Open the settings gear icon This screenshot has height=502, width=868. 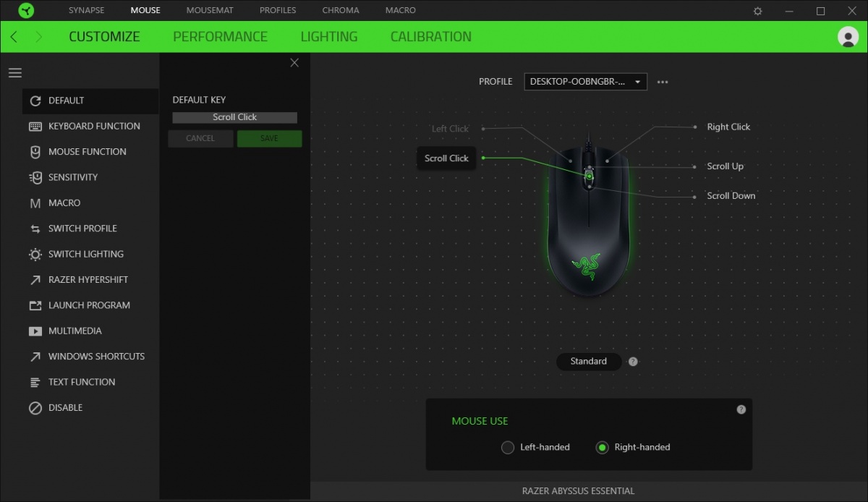[757, 11]
